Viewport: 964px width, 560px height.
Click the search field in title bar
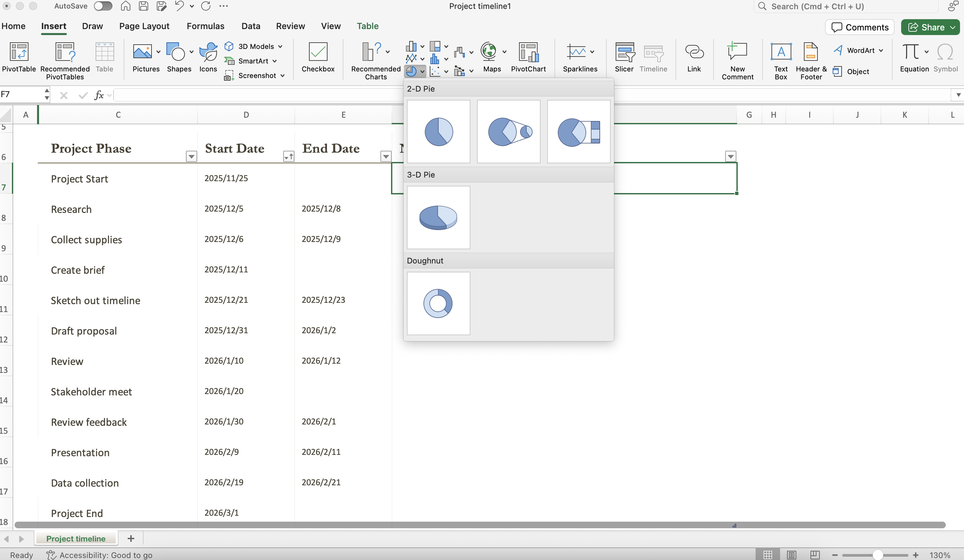click(x=846, y=6)
